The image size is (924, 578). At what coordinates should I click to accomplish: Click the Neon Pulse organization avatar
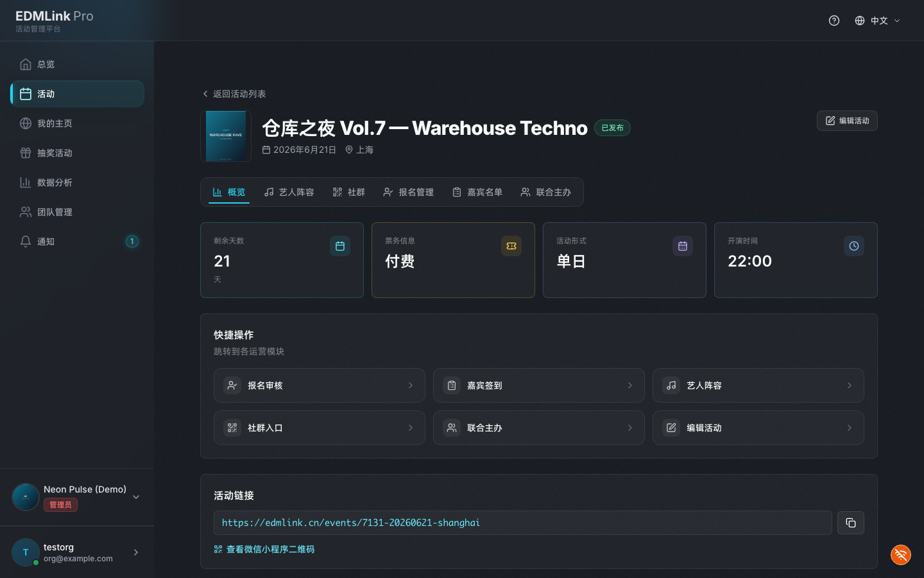click(x=26, y=497)
